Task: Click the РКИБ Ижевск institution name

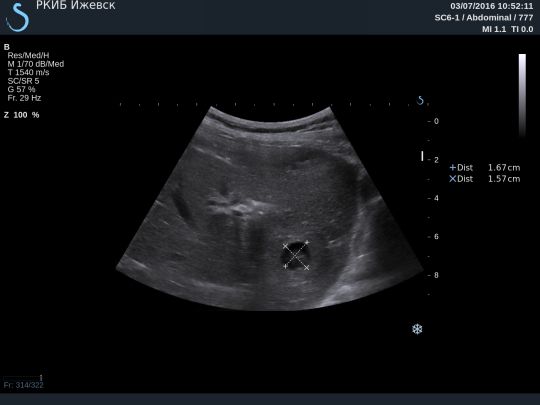Action: [x=76, y=6]
